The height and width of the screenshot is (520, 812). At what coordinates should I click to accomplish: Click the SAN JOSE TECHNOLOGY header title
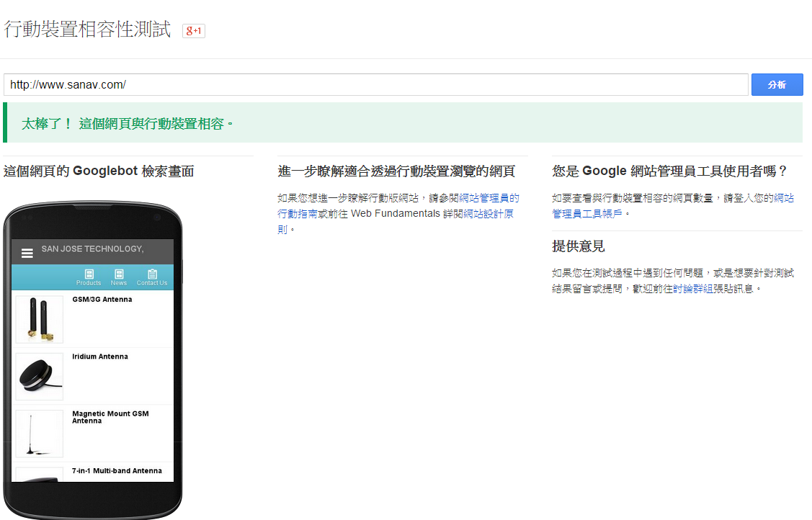pos(92,249)
